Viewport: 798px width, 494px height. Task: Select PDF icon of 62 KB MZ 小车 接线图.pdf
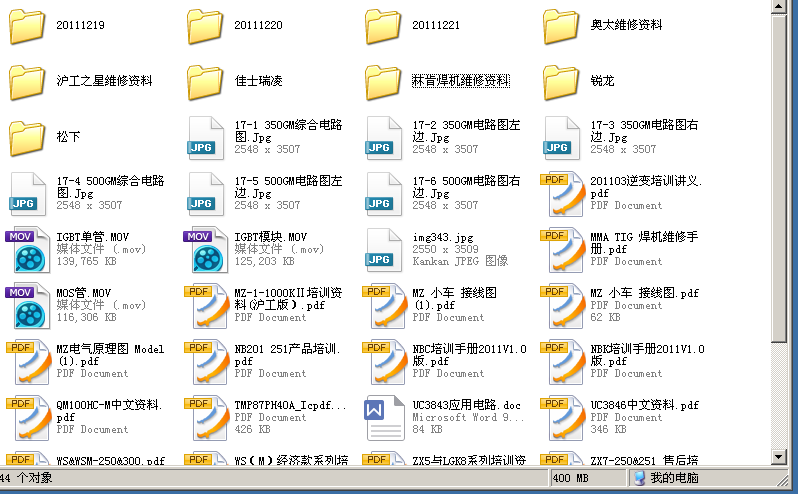tap(562, 306)
